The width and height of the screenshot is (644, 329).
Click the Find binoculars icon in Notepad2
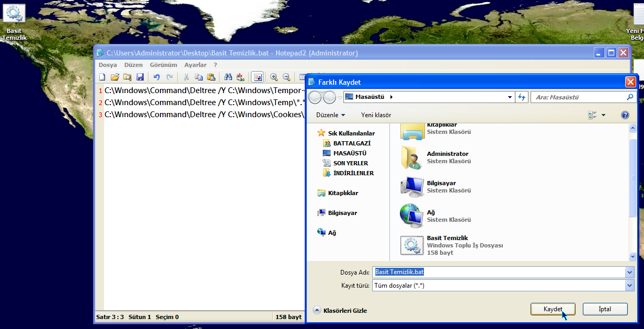click(x=228, y=77)
